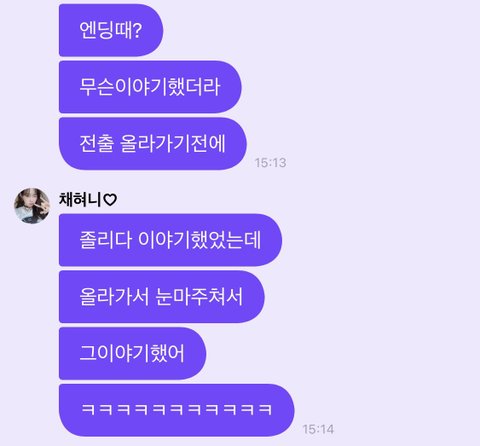Select the '졸리다 이야기했었는데' bubble
The height and width of the screenshot is (446, 480).
click(x=170, y=240)
